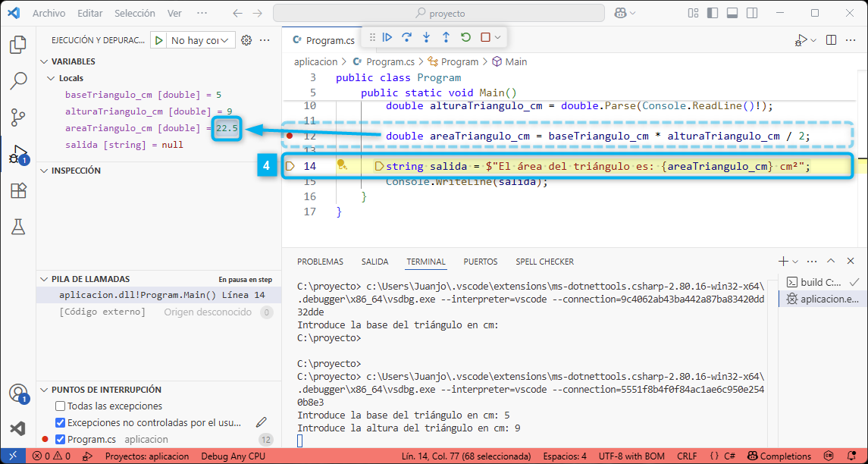Select the aplicacion.e... debug terminal entry
Image resolution: width=868 pixels, height=464 pixels.
[823, 299]
